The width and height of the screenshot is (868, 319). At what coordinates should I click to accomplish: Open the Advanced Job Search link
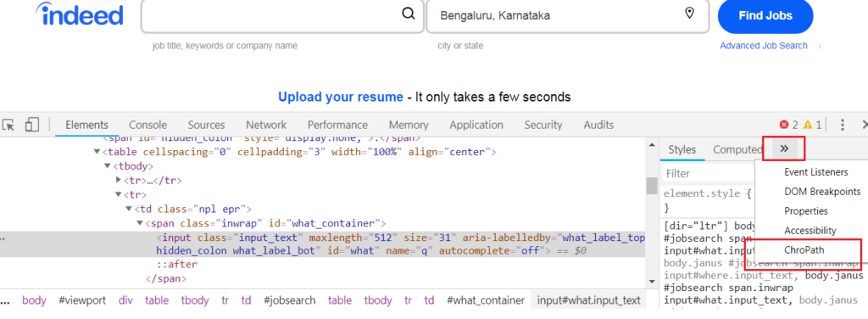[x=764, y=46]
